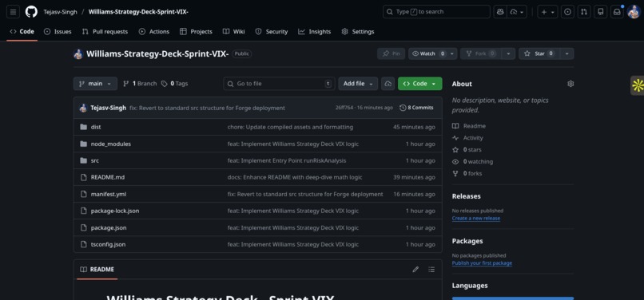The image size is (644, 300).
Task: Open user profile avatar menu
Action: click(634, 12)
